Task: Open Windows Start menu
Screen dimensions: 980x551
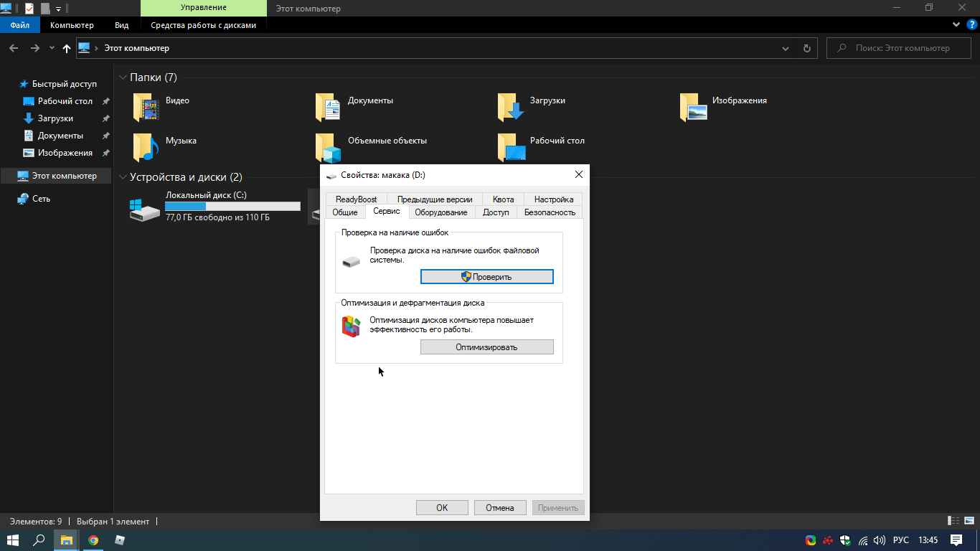Action: [13, 540]
